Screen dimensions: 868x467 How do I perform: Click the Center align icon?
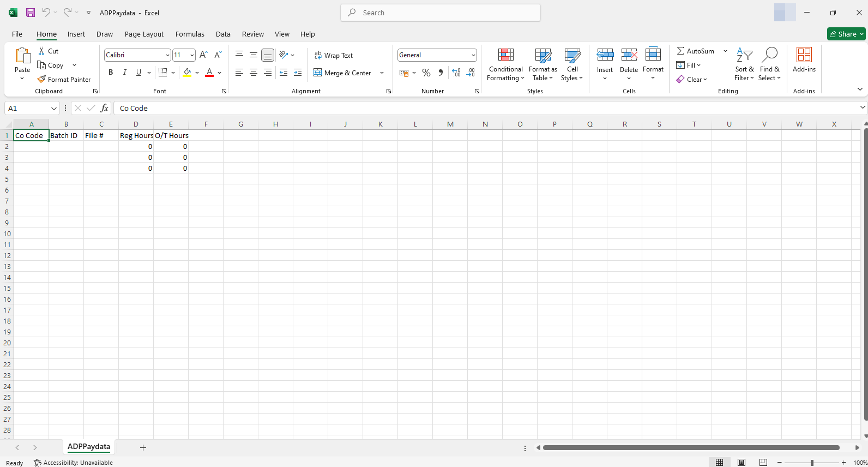254,73
